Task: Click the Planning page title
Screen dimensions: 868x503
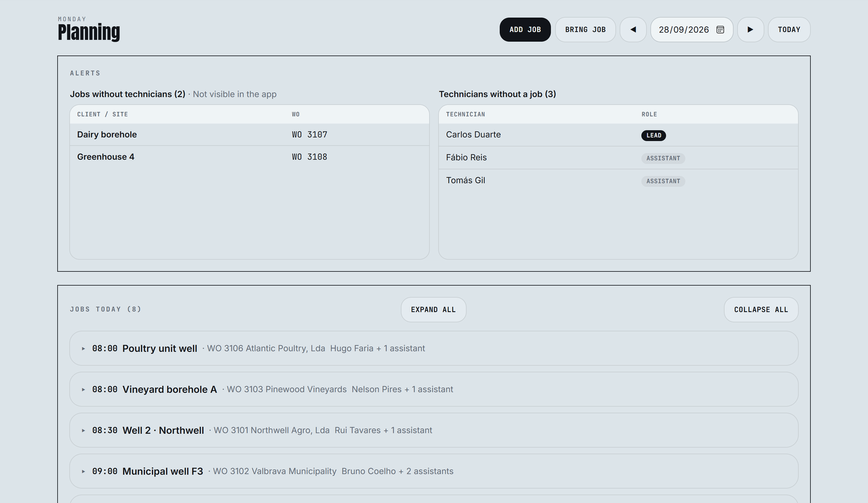Action: (89, 33)
